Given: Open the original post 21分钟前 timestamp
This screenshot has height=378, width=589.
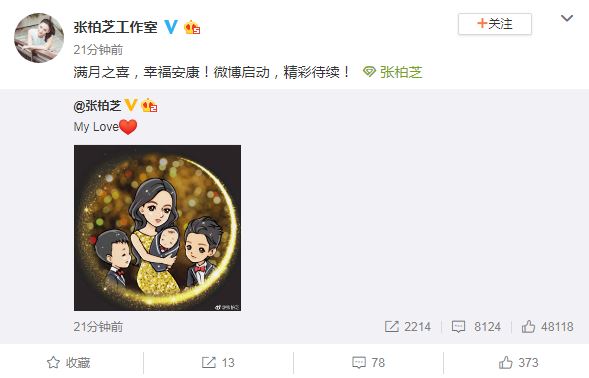Looking at the screenshot, I should pyautogui.click(x=98, y=327).
